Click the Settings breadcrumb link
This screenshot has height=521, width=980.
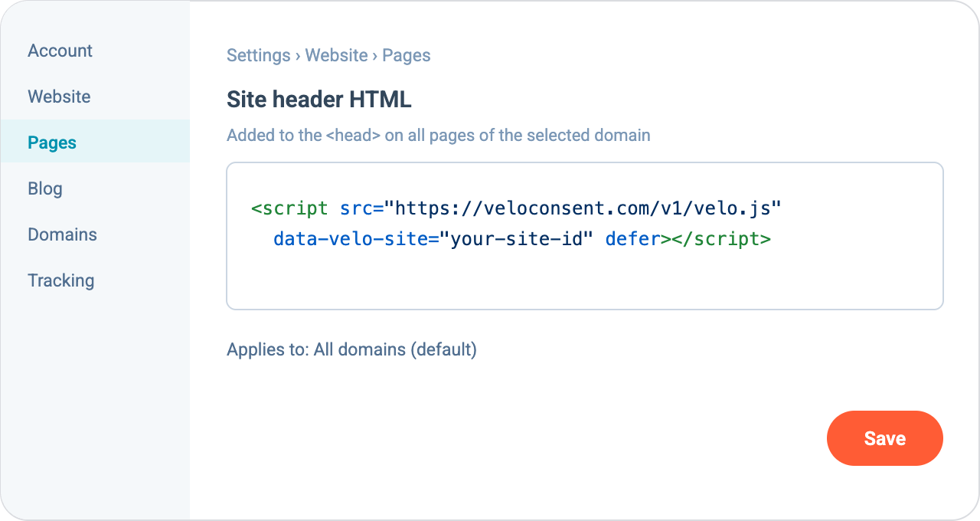point(259,55)
